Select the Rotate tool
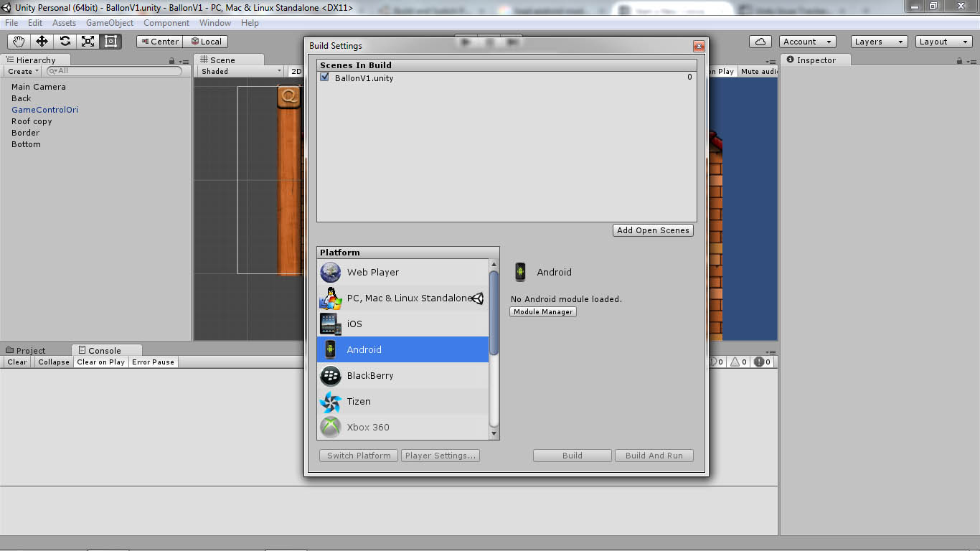Image resolution: width=980 pixels, height=551 pixels. coord(65,42)
